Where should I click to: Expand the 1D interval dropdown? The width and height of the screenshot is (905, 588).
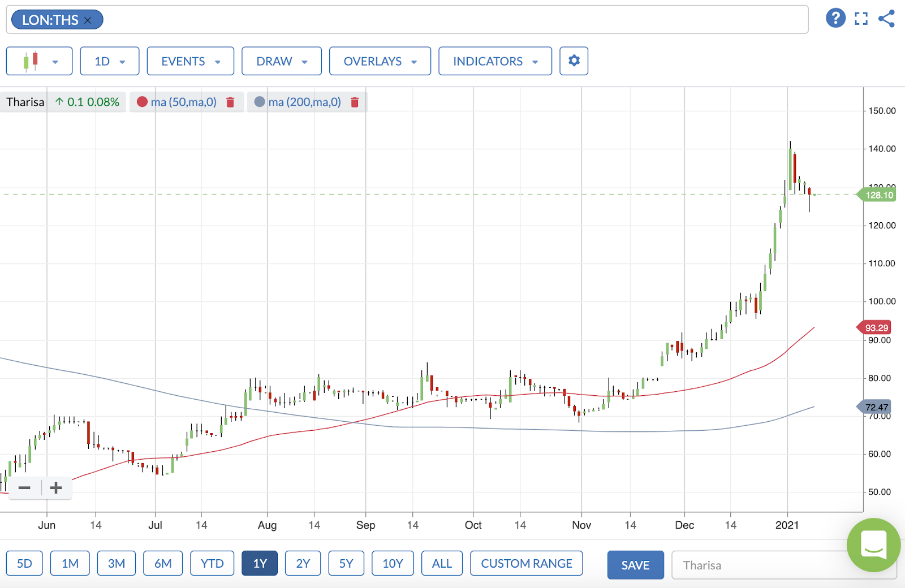point(110,61)
